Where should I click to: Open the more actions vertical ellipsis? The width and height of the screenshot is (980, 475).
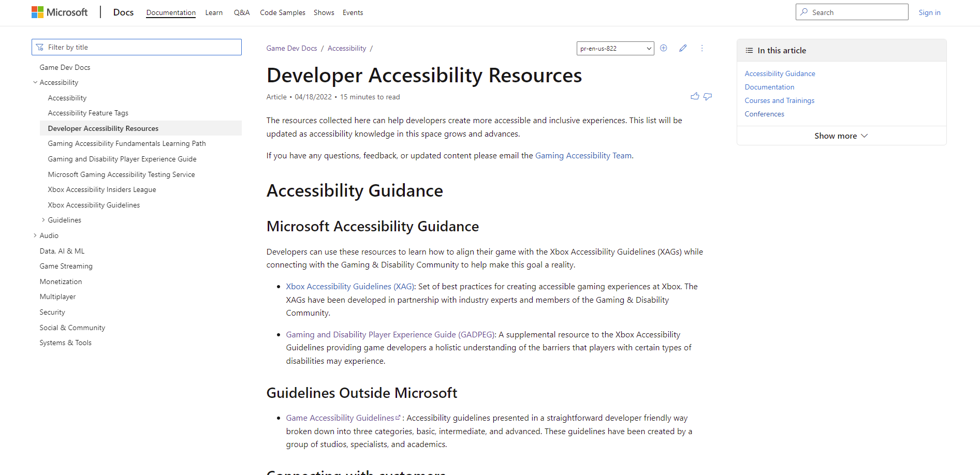click(x=702, y=48)
